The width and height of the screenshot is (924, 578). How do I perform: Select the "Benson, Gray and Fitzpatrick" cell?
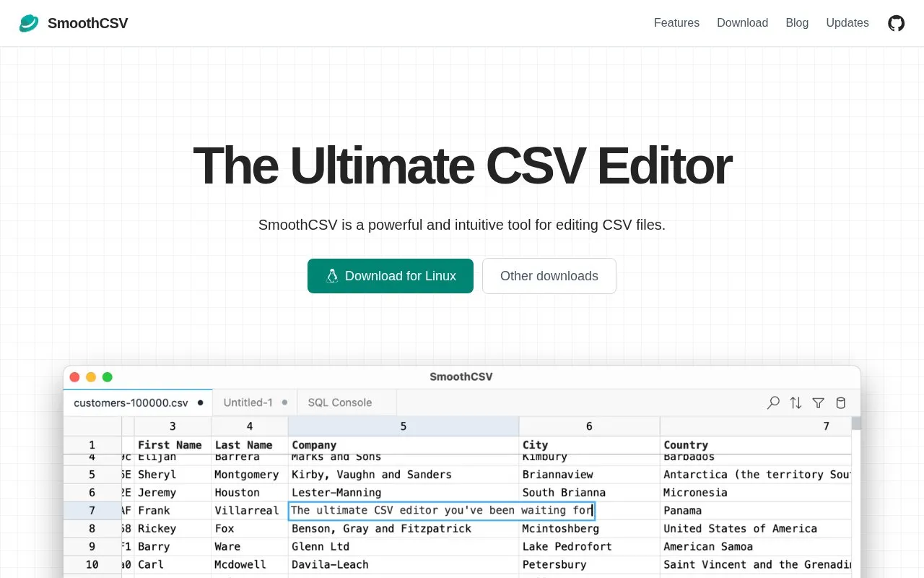404,529
